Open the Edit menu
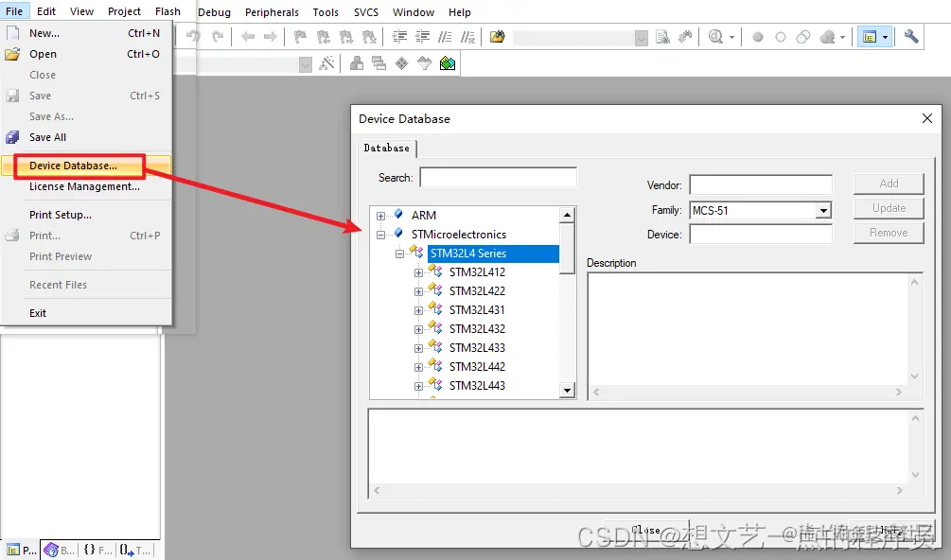 coord(46,11)
